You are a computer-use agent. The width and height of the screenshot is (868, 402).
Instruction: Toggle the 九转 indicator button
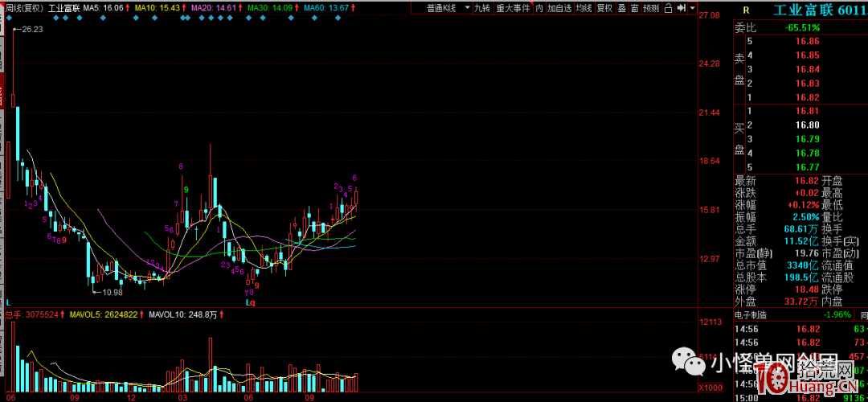pyautogui.click(x=483, y=8)
